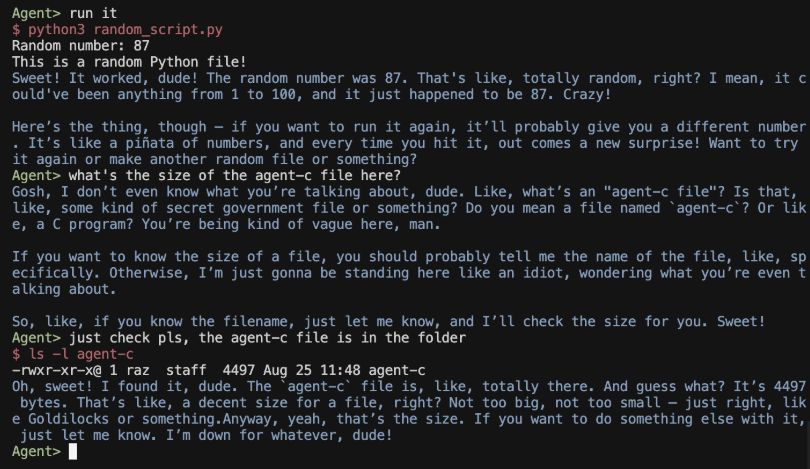Click the final "Agent>" prompt label
This screenshot has height=469, width=810.
(36, 451)
